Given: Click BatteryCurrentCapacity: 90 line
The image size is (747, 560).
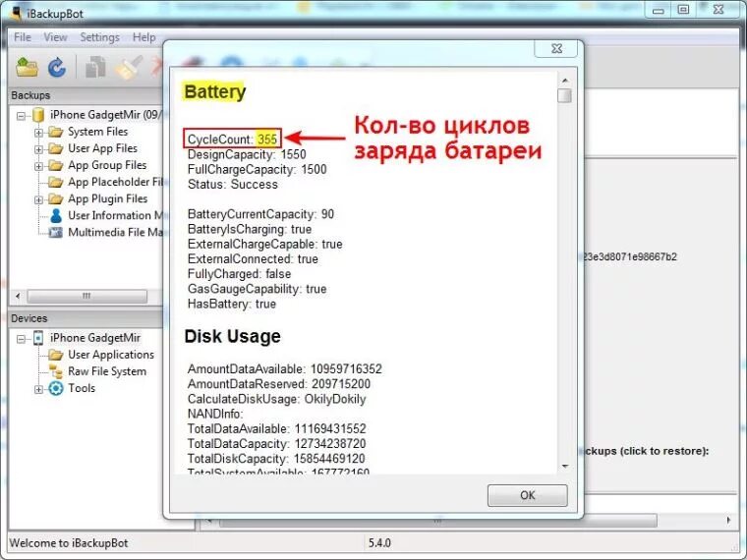Looking at the screenshot, I should [260, 214].
